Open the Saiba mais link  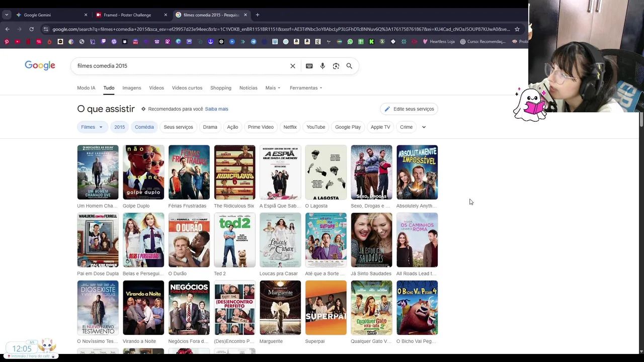(x=216, y=109)
